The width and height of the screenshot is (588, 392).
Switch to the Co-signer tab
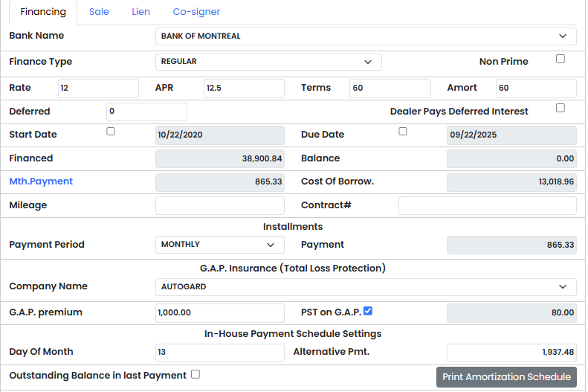[x=196, y=12]
